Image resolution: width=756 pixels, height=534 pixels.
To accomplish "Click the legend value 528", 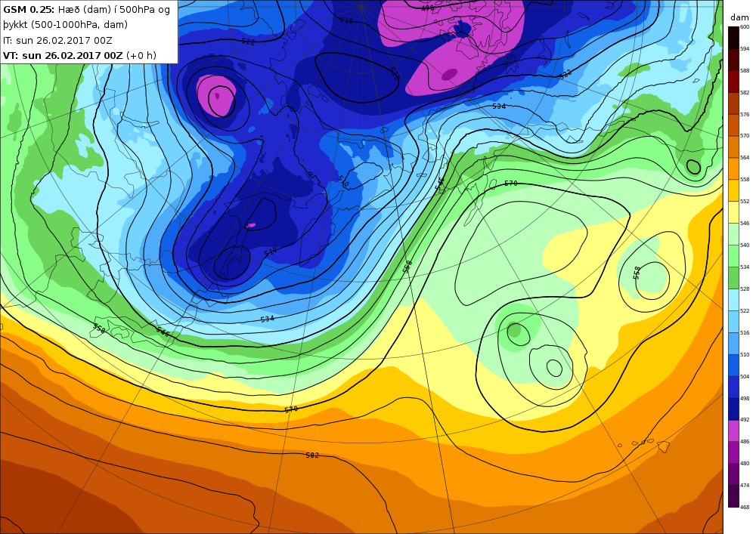I will 745,289.
